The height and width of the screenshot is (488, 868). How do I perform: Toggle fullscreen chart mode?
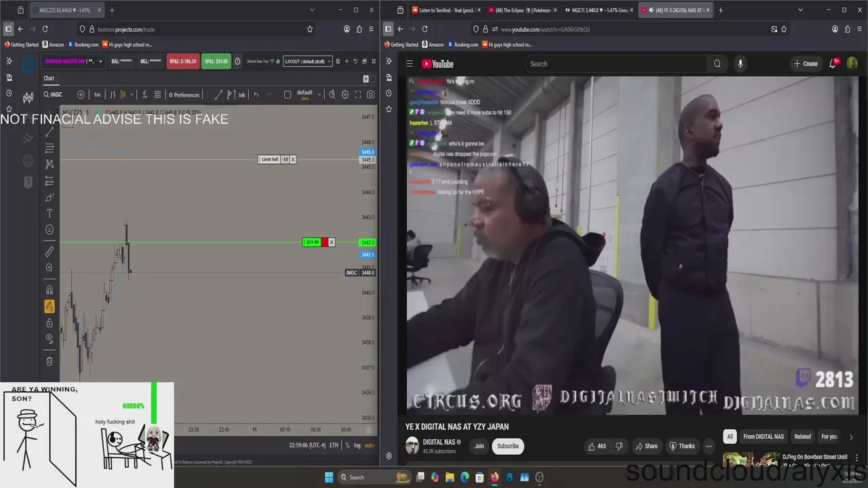click(357, 95)
